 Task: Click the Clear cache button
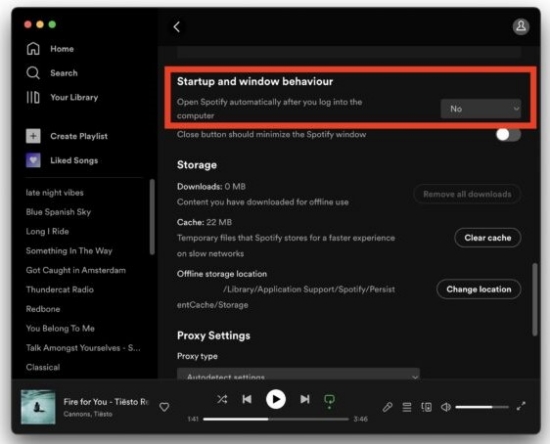[x=488, y=238]
